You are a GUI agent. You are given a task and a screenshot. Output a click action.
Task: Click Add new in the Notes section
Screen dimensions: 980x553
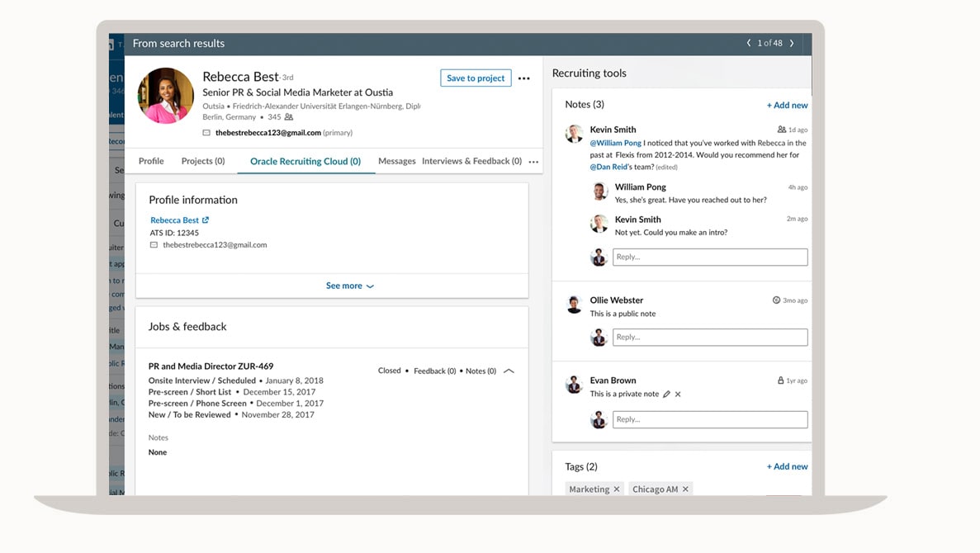point(787,105)
